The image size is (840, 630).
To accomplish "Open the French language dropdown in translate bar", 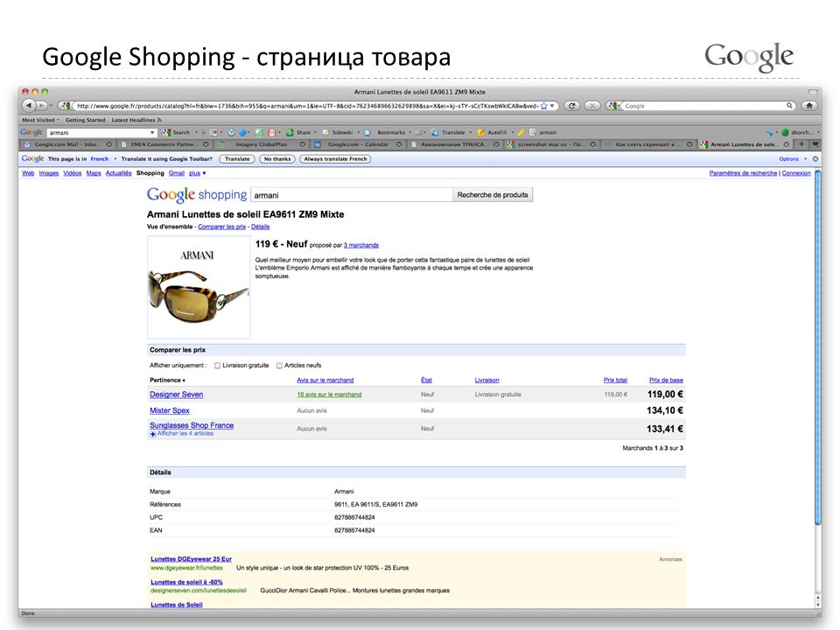I will pos(102,159).
